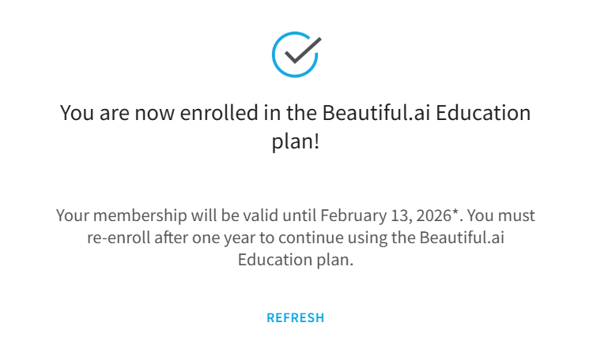Image resolution: width=589 pixels, height=364 pixels.
Task: Click 'Your membership' at paragraph start
Action: [121, 216]
